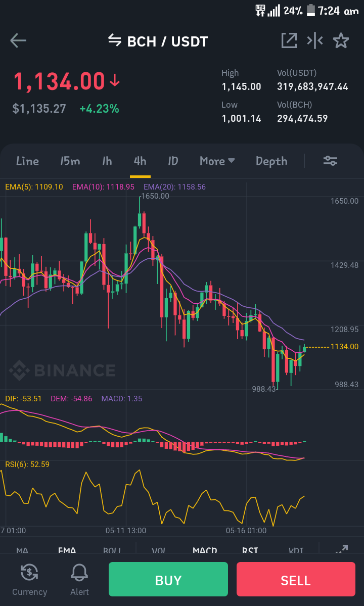This screenshot has height=606, width=364.
Task: Open the Depth chart tab
Action: pos(271,161)
